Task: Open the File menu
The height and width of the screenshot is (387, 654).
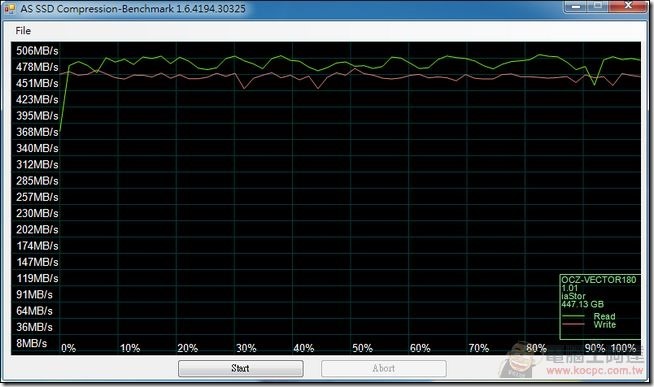Action: pyautogui.click(x=23, y=31)
